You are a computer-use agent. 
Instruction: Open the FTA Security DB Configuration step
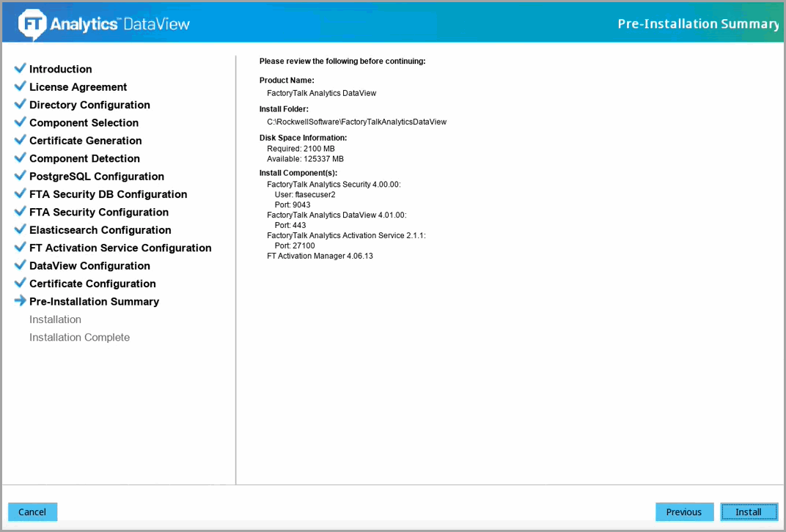108,194
